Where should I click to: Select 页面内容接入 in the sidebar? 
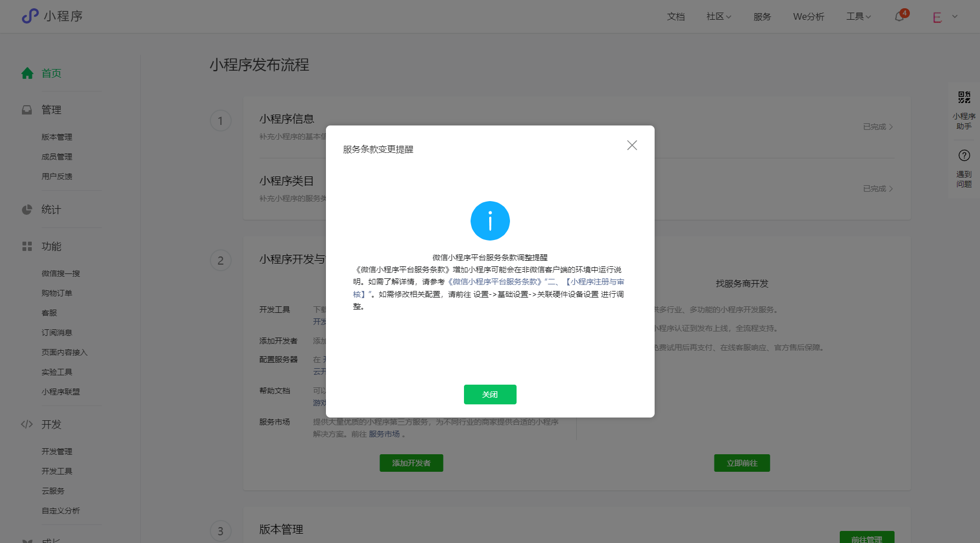tap(65, 352)
